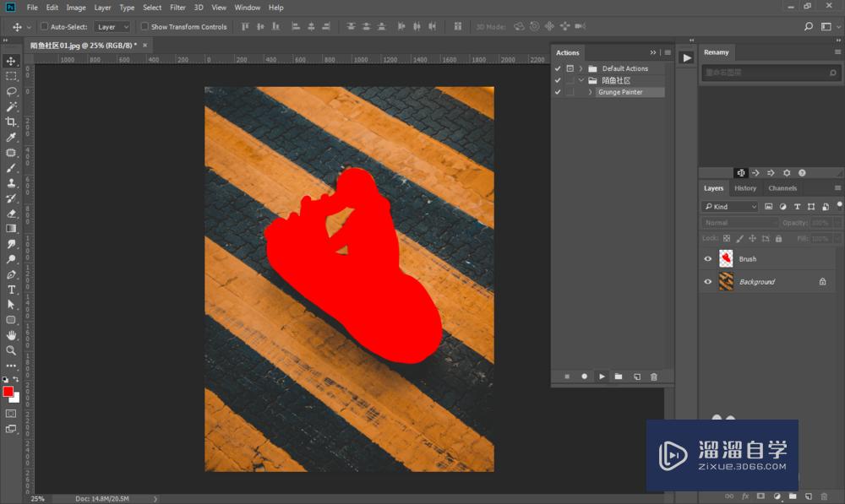Toggle checkmark for Grunge Painter action
Viewport: 845px width, 504px height.
point(558,92)
